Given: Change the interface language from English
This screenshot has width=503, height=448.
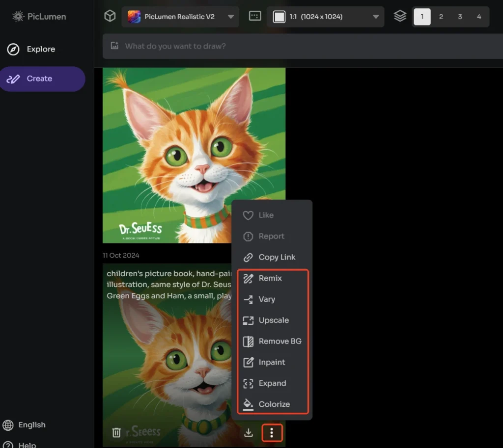Looking at the screenshot, I should tap(31, 425).
